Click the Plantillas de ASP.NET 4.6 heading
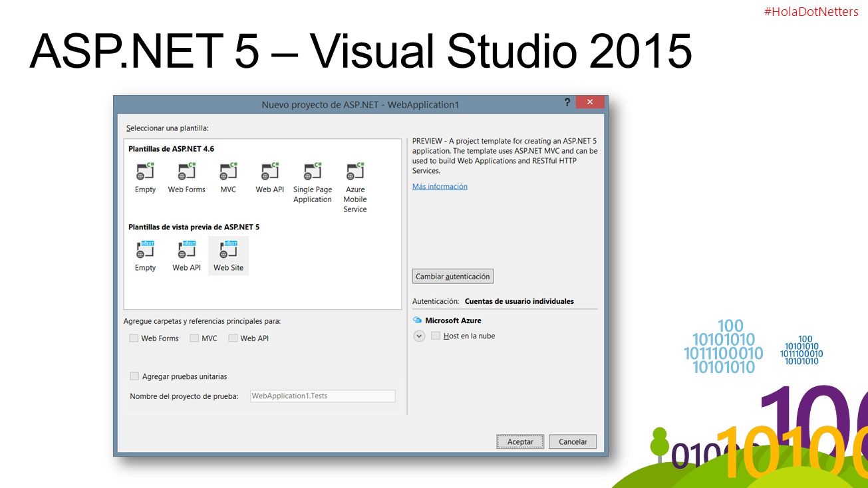This screenshot has width=868, height=488. (x=172, y=149)
